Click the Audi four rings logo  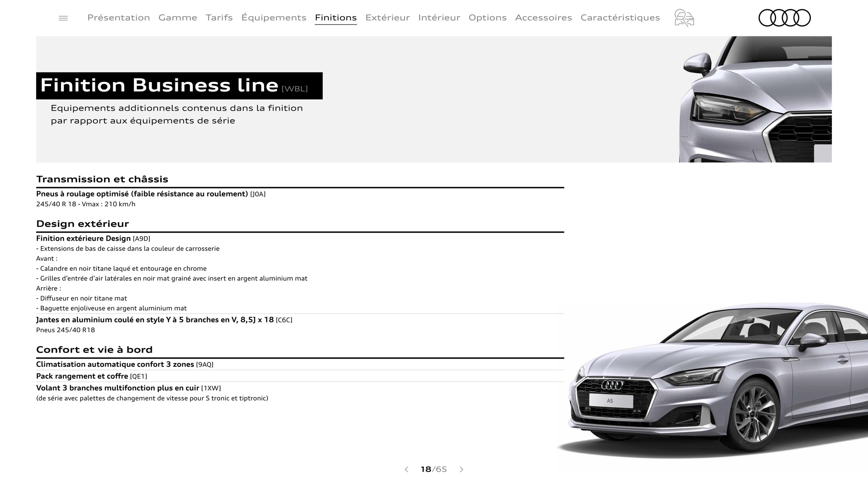pyautogui.click(x=785, y=18)
